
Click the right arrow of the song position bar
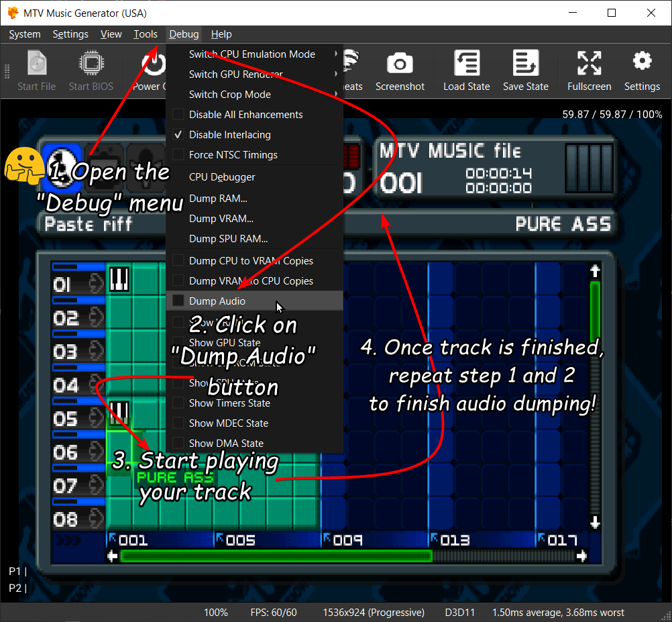click(x=581, y=556)
